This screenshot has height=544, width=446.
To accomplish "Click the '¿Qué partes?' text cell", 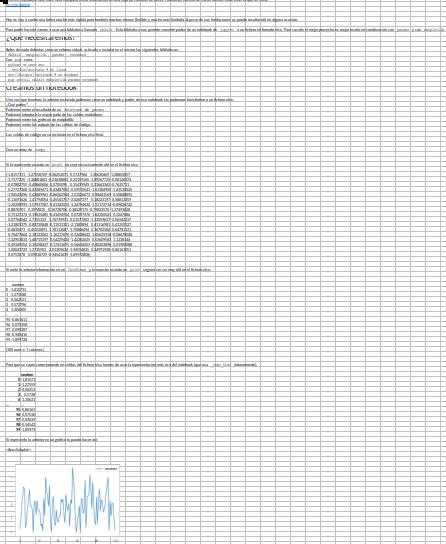I will coord(17,104).
